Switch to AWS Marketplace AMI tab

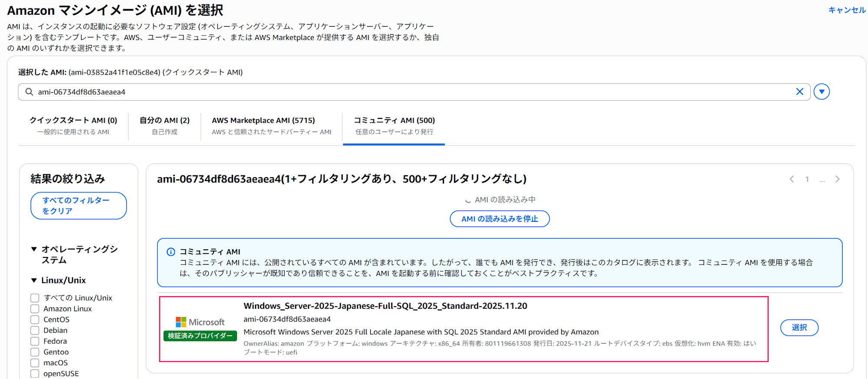(272, 126)
